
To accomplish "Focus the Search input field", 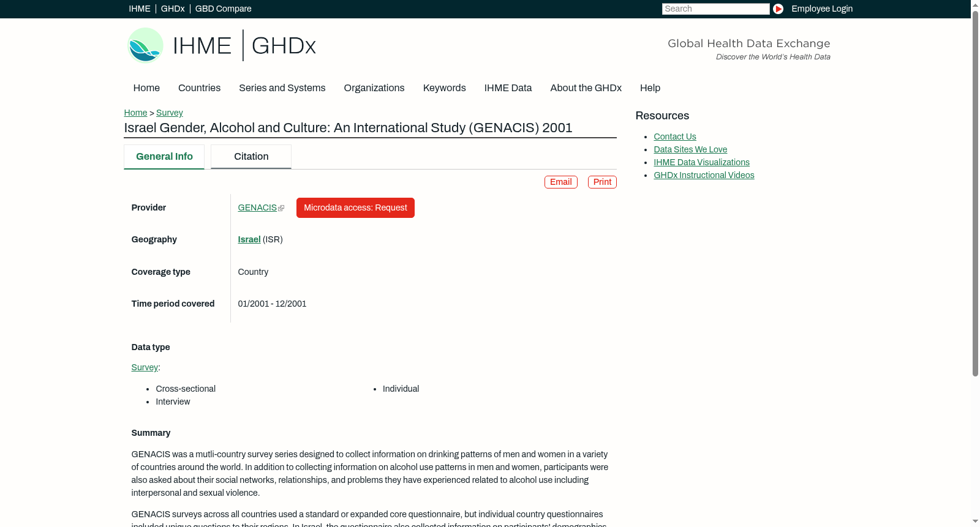I will point(715,9).
